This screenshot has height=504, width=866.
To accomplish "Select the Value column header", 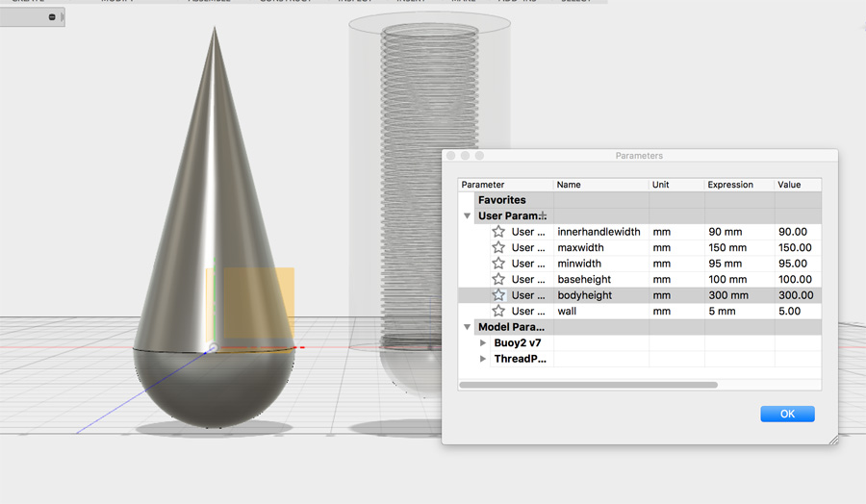I will click(x=798, y=185).
